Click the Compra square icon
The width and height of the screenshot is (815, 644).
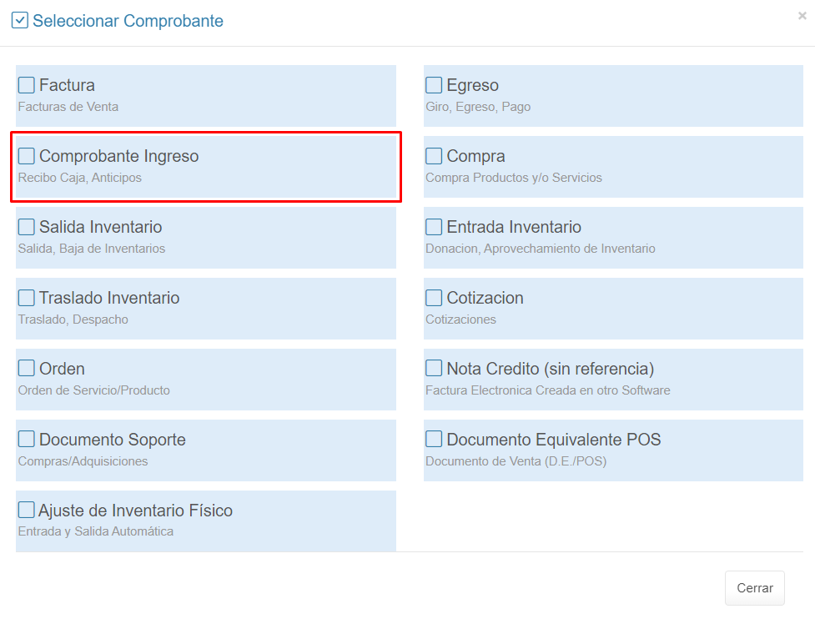click(434, 156)
